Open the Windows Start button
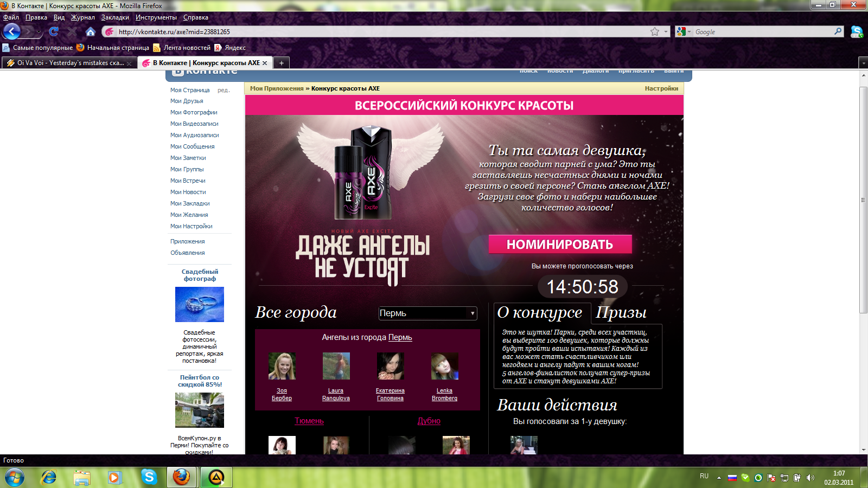Screen dimensions: 868x488 tap(15, 478)
